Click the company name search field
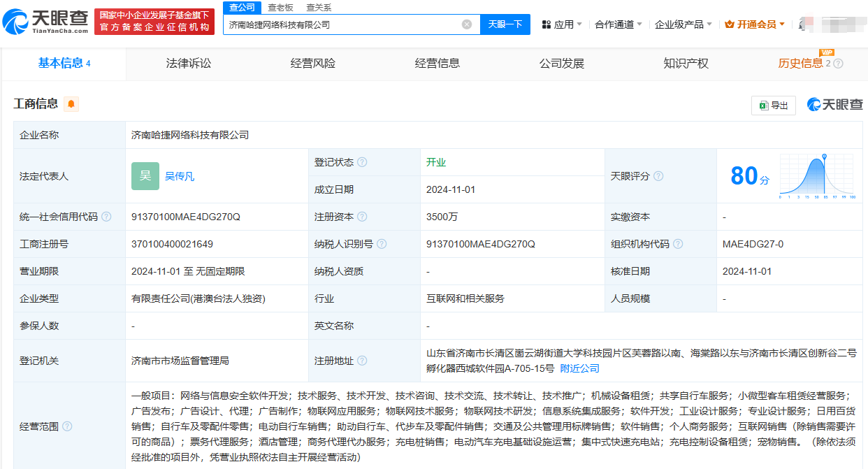Screen dimensions: 868x469 342,24
